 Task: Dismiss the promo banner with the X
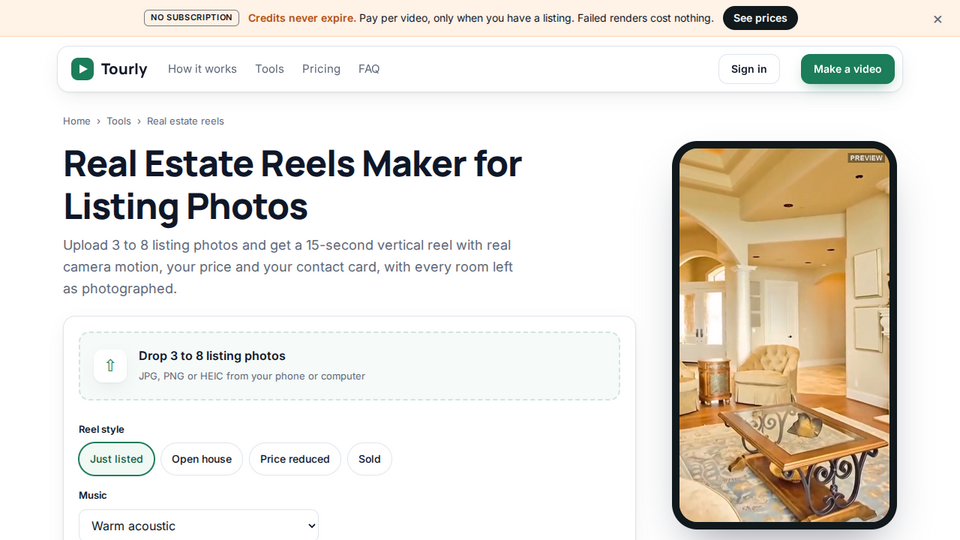pyautogui.click(x=937, y=19)
